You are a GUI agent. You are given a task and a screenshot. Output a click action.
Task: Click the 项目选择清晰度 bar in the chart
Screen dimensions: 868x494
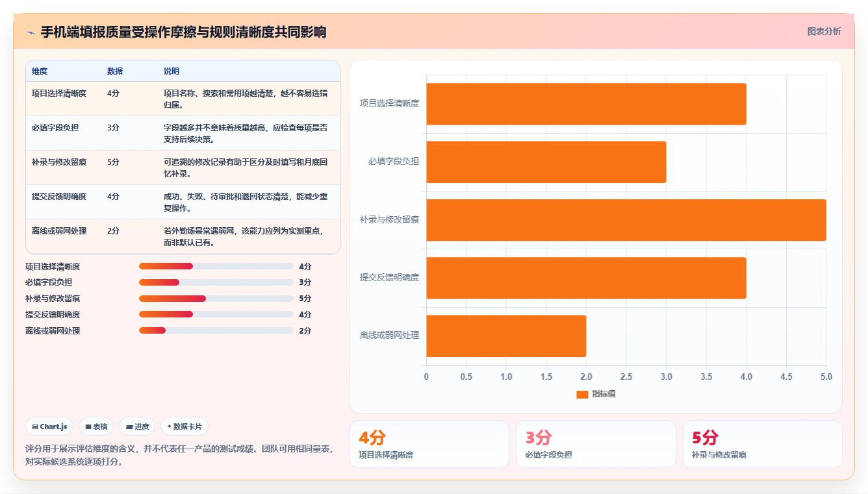(586, 104)
